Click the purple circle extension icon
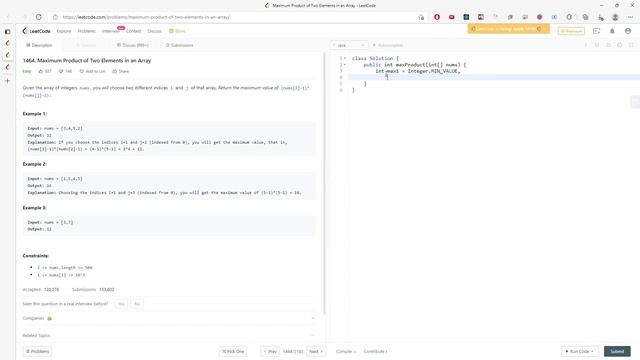 click(540, 17)
